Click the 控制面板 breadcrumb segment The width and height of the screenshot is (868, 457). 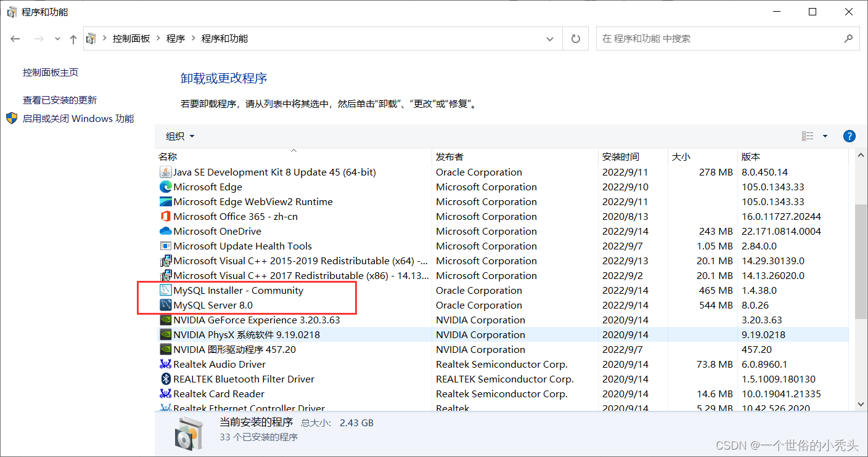(x=131, y=38)
